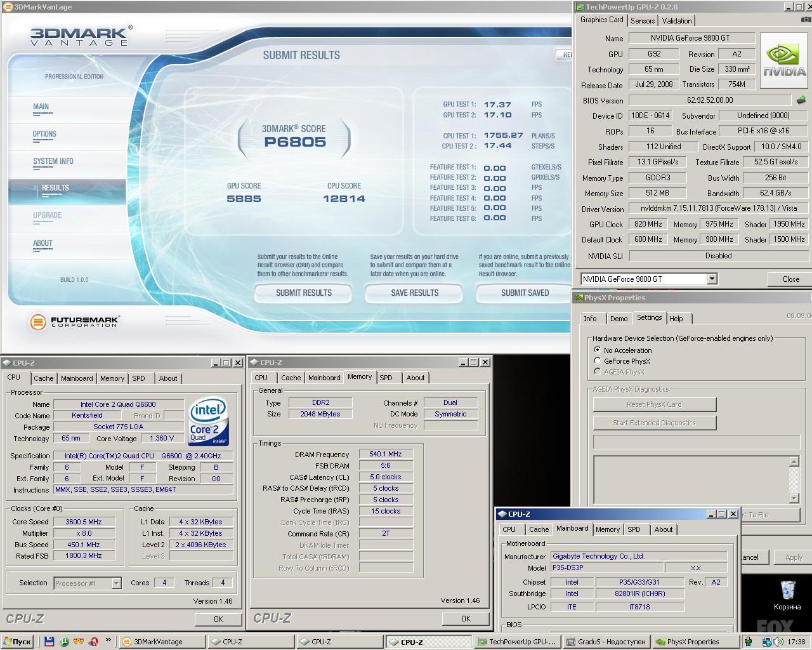Open Upgrade in 3DMark sidebar

(x=48, y=215)
